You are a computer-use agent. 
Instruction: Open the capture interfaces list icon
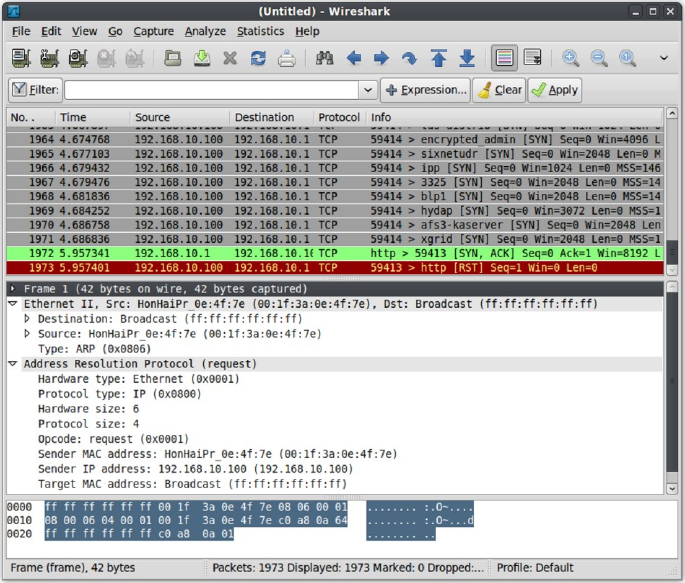click(x=21, y=58)
